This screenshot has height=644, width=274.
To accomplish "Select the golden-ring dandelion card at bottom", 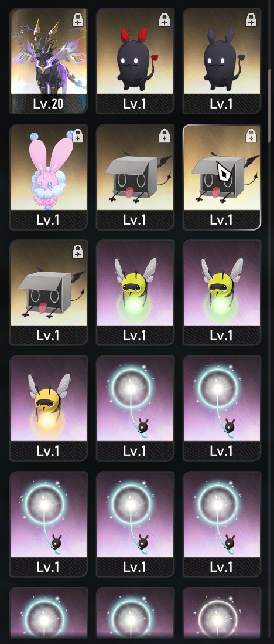I will [x=222, y=615].
